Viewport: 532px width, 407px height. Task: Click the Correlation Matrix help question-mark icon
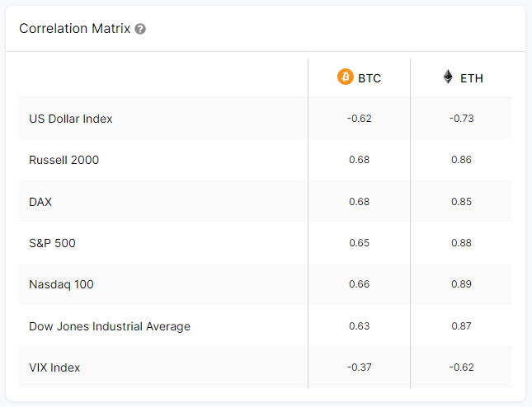[x=140, y=29]
